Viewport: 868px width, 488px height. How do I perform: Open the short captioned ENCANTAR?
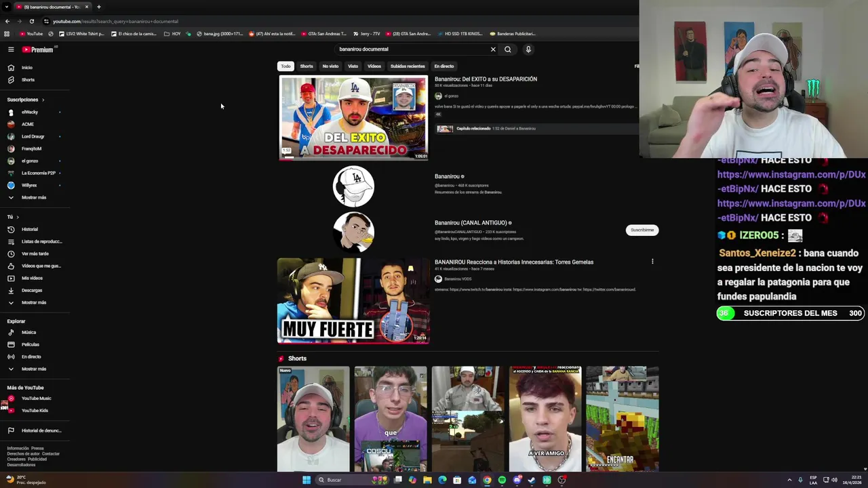point(623,419)
